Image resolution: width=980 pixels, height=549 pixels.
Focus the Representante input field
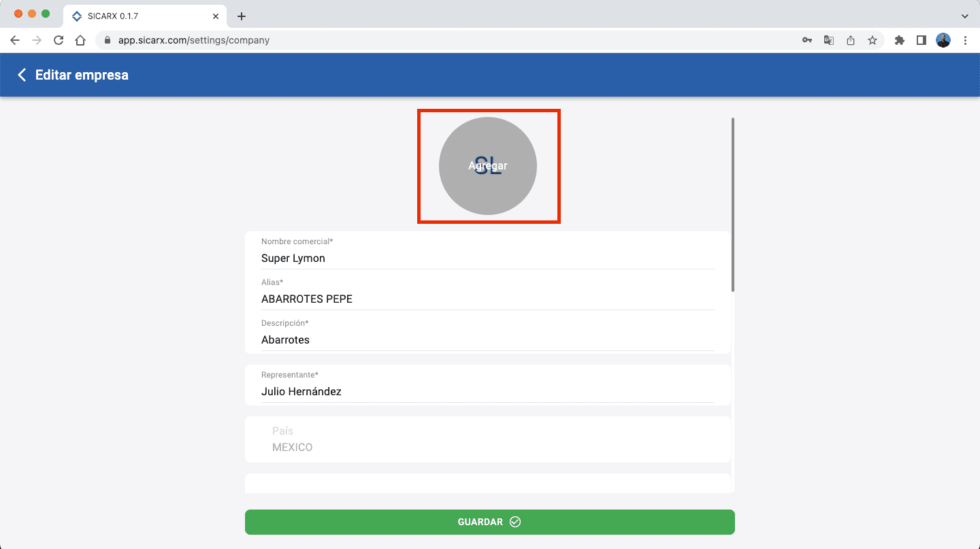click(487, 392)
